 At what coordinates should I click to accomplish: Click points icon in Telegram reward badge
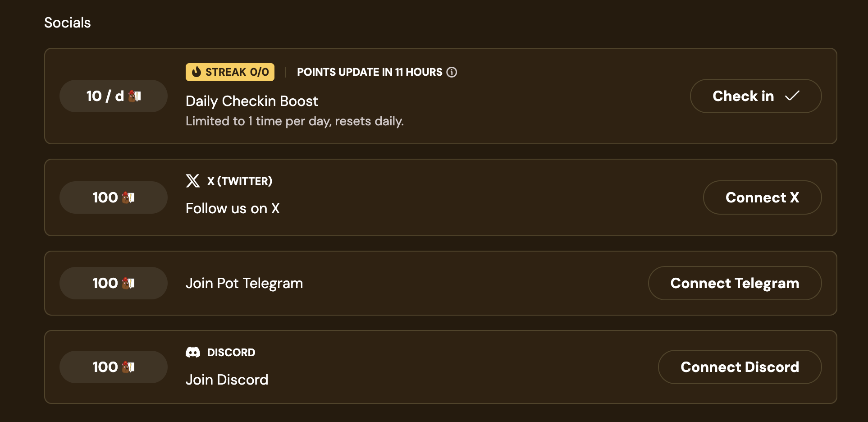(128, 283)
